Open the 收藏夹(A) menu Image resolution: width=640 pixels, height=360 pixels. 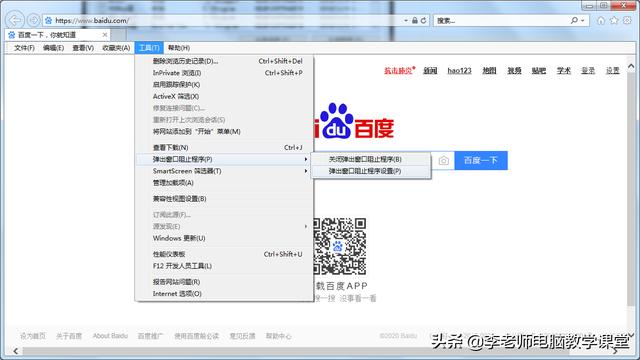(x=116, y=48)
